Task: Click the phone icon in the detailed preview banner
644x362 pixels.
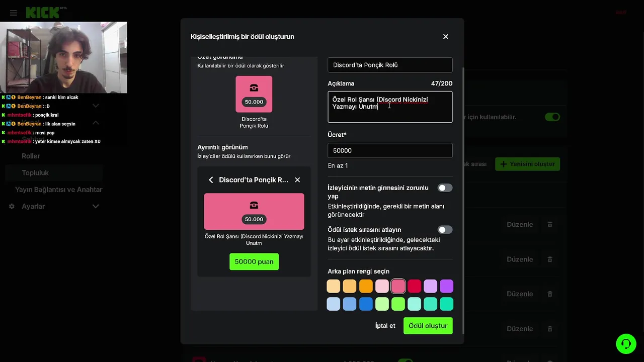Action: click(x=254, y=205)
